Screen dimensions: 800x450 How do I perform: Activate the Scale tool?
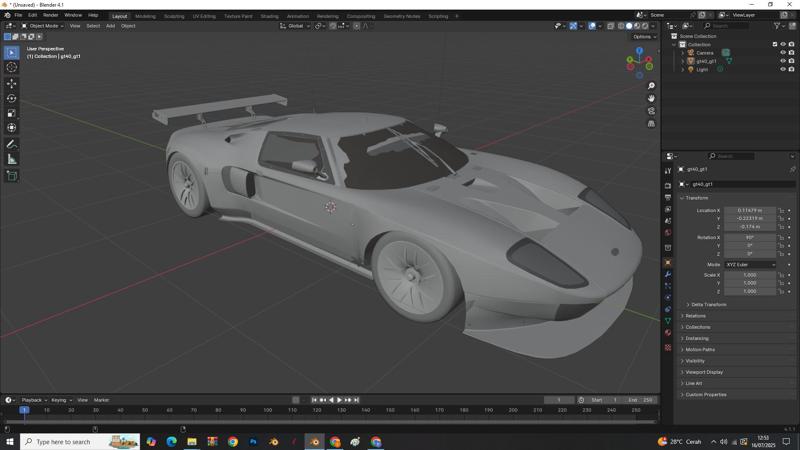click(12, 113)
